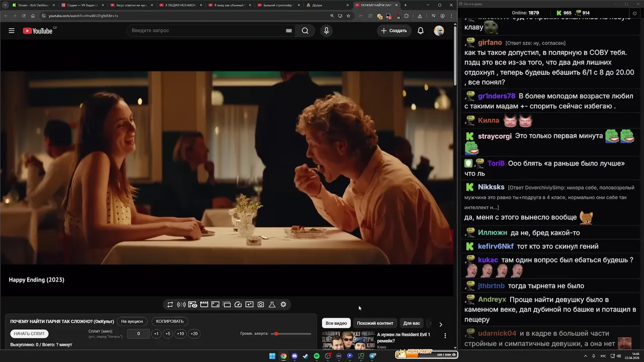Image resolution: width=644 pixels, height=362 pixels.
Task: Add +20 minutes to split
Action: (194, 334)
